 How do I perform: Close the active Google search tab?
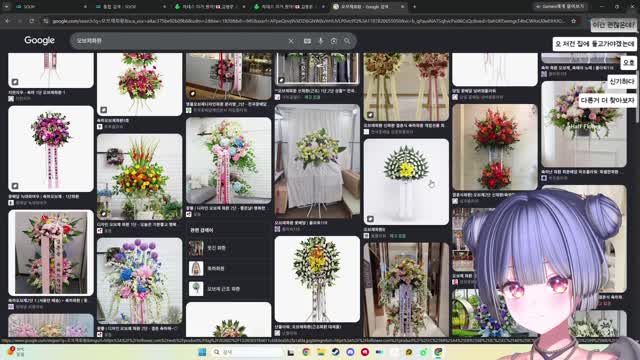tap(402, 7)
